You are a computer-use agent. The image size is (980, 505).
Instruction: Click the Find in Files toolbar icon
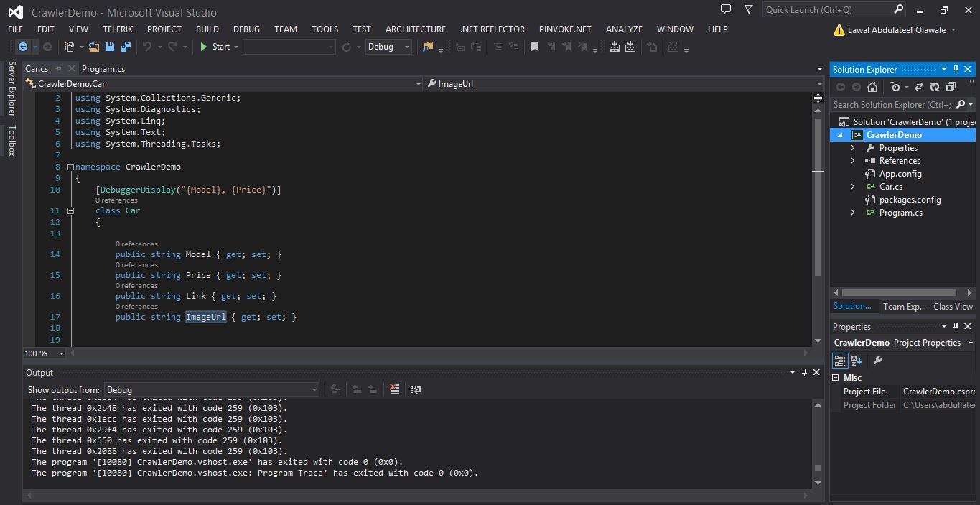(x=429, y=47)
